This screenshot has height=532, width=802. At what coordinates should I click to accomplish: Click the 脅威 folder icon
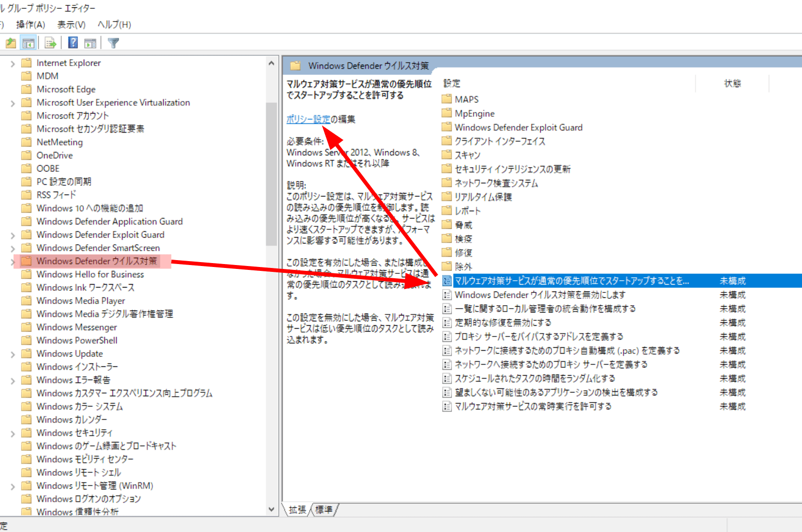pos(447,225)
